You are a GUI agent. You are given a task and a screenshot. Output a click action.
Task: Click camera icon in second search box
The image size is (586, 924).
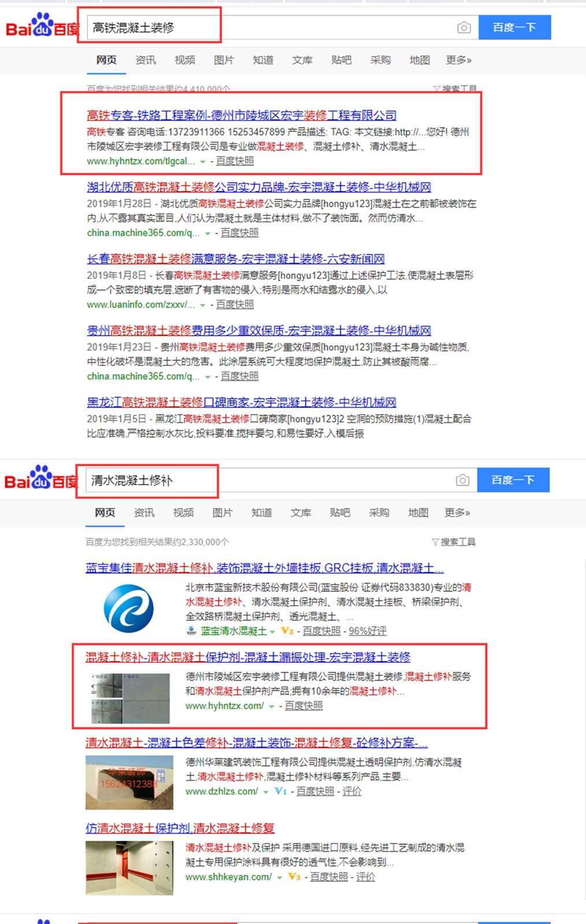pyautogui.click(x=462, y=480)
